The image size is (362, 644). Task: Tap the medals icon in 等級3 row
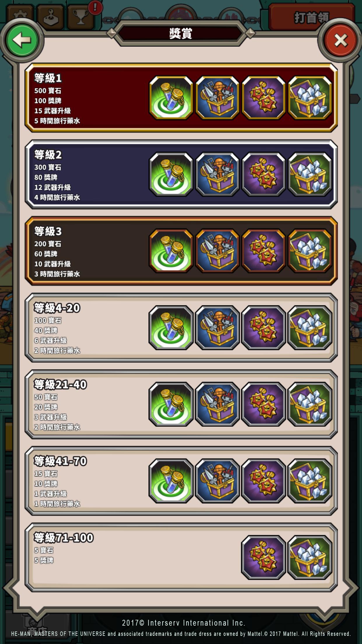[263, 251]
